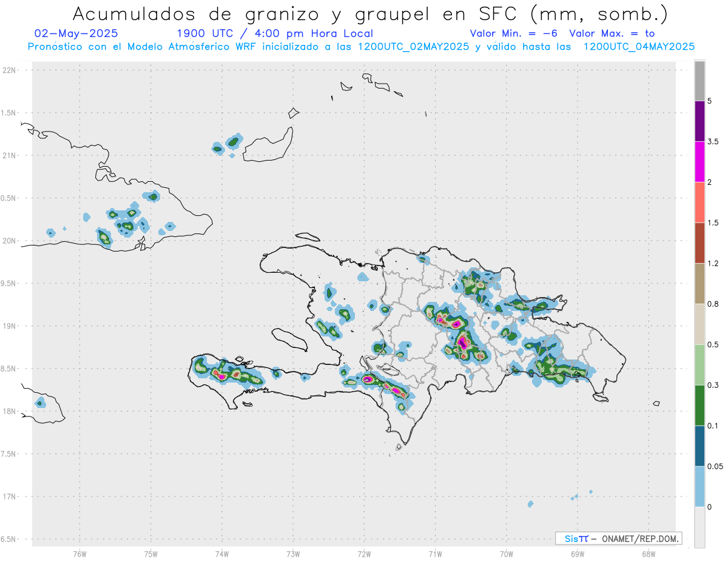
Task: Click the '17N' latitude axis label
Action: pyautogui.click(x=10, y=497)
